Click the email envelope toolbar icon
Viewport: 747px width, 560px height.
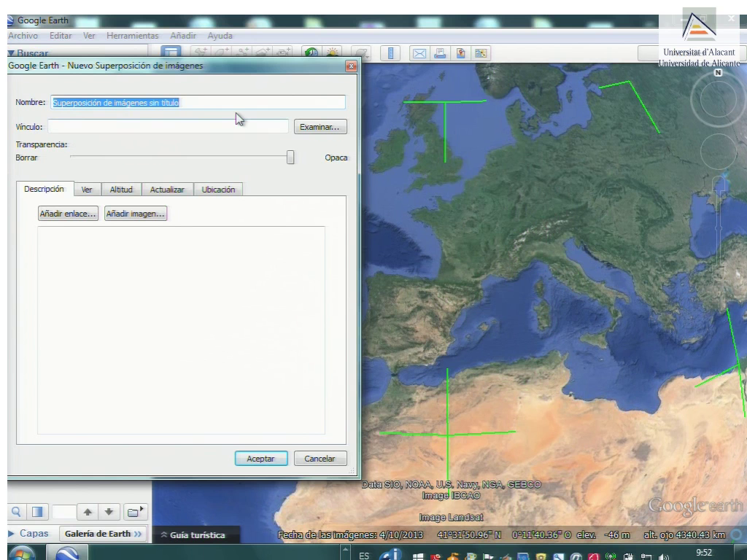[x=419, y=52]
